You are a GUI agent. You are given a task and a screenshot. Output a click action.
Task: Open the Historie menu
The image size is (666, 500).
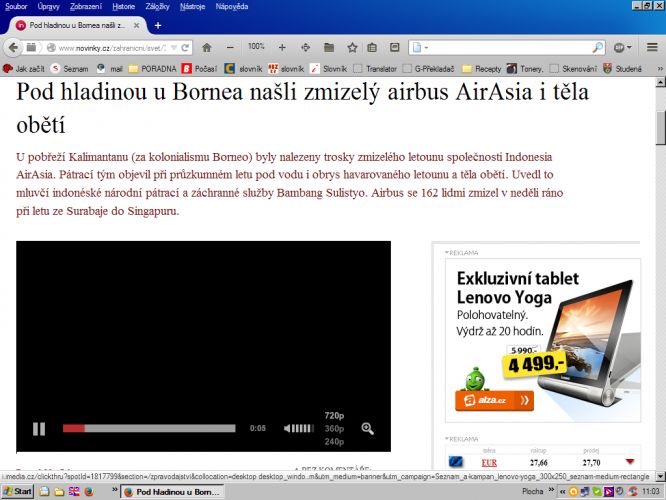(x=124, y=6)
